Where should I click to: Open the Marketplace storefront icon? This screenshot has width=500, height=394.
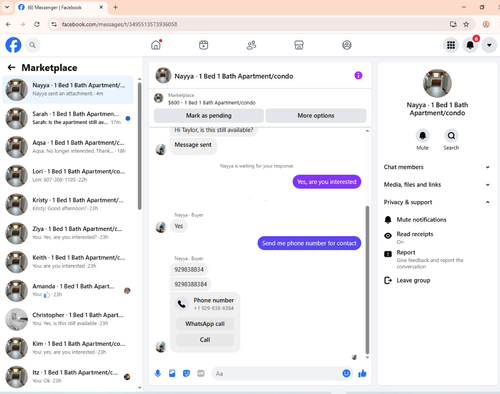[299, 45]
